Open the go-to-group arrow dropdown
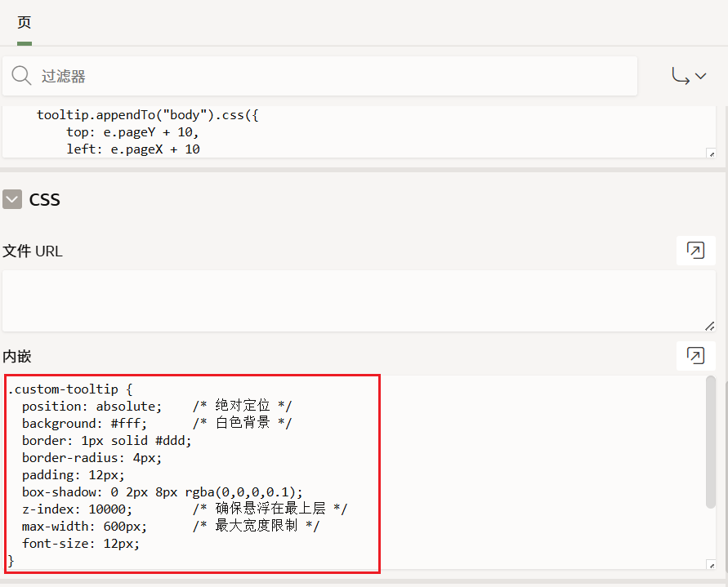This screenshot has width=728, height=587. point(689,76)
